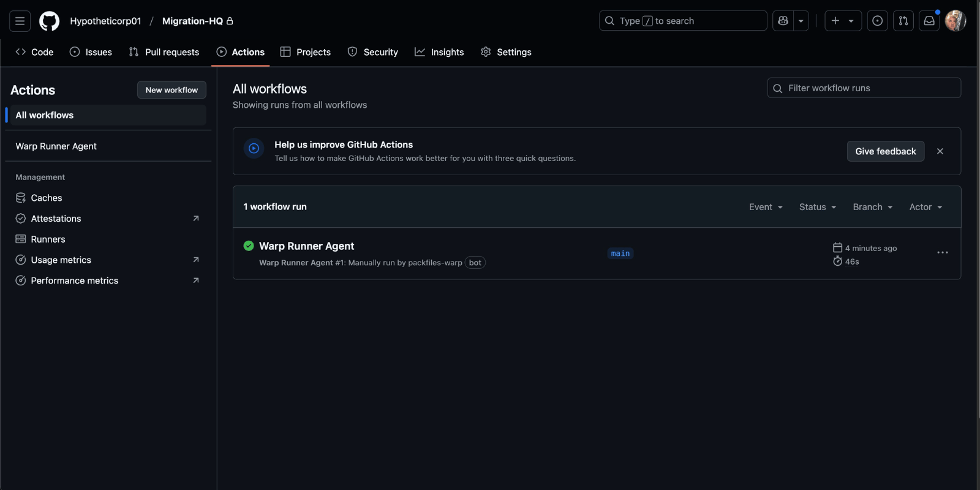Dismiss the feedback banner

[940, 151]
